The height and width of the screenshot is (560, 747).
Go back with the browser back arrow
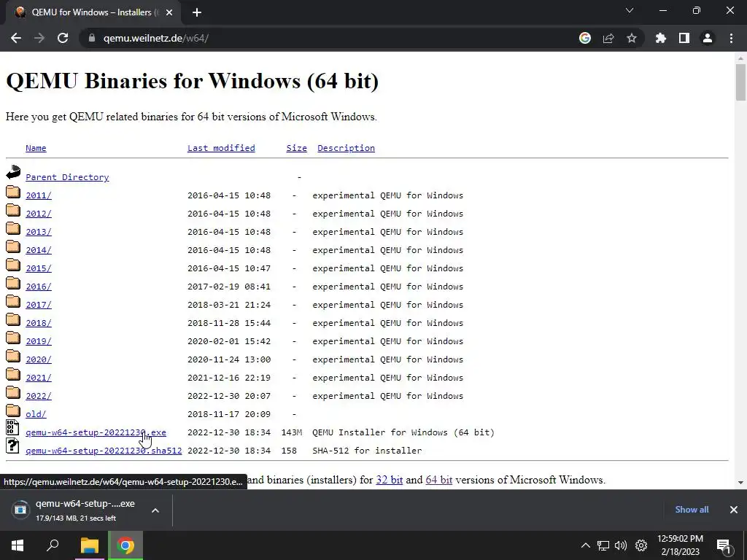point(16,38)
